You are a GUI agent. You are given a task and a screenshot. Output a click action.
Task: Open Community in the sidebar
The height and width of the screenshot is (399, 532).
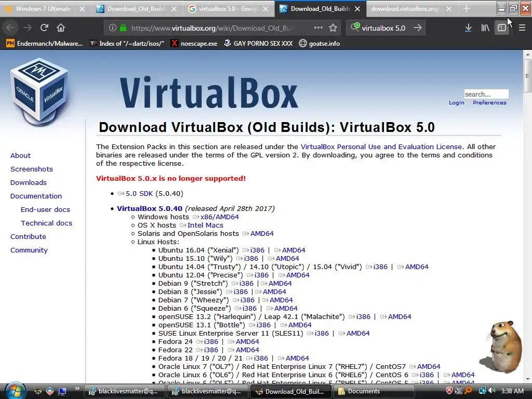tap(29, 250)
